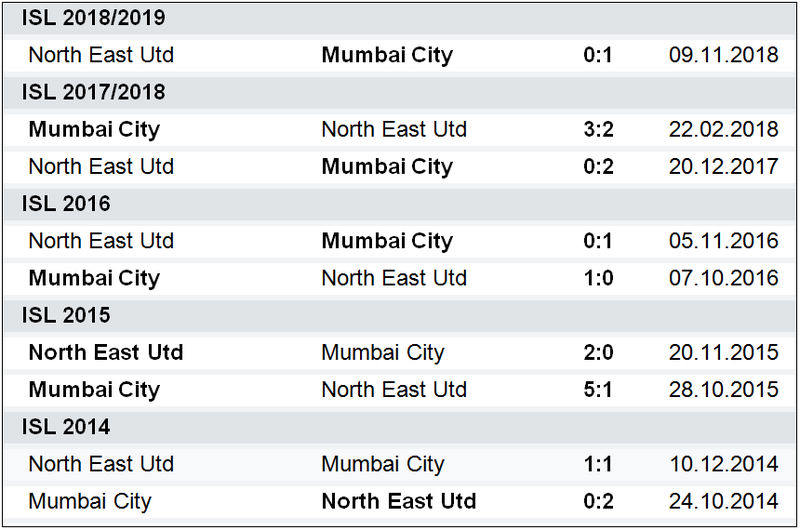This screenshot has height=530, width=800.
Task: Click Mumbai City home team on 24.10.2014
Action: coord(90,502)
